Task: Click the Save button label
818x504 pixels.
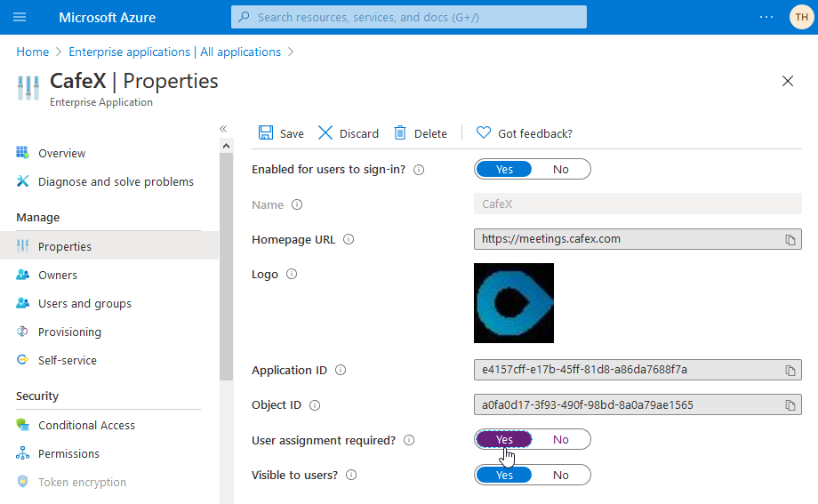Action: (x=292, y=133)
